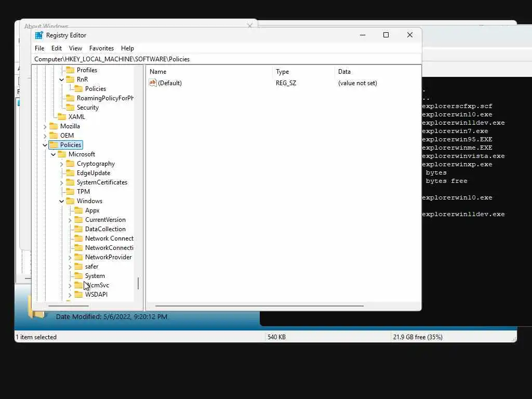Click the highlighted Policies folder icon
This screenshot has width=532, height=399.
54,145
